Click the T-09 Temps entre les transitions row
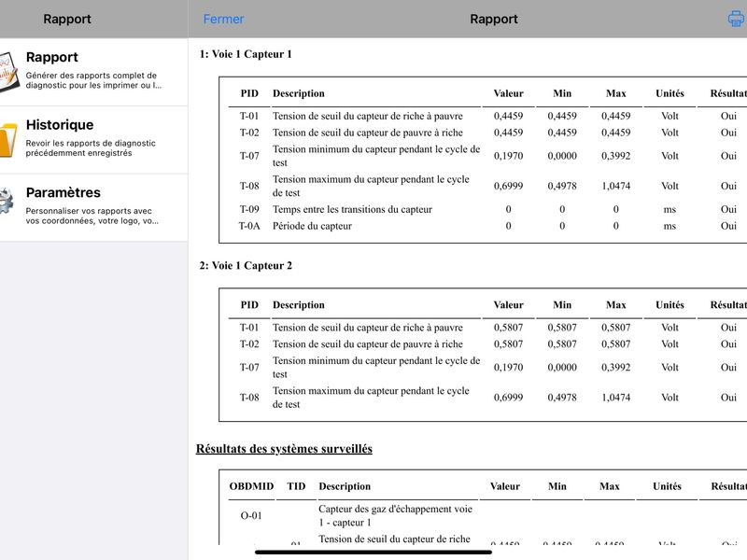This screenshot has width=747, height=560. coord(486,209)
